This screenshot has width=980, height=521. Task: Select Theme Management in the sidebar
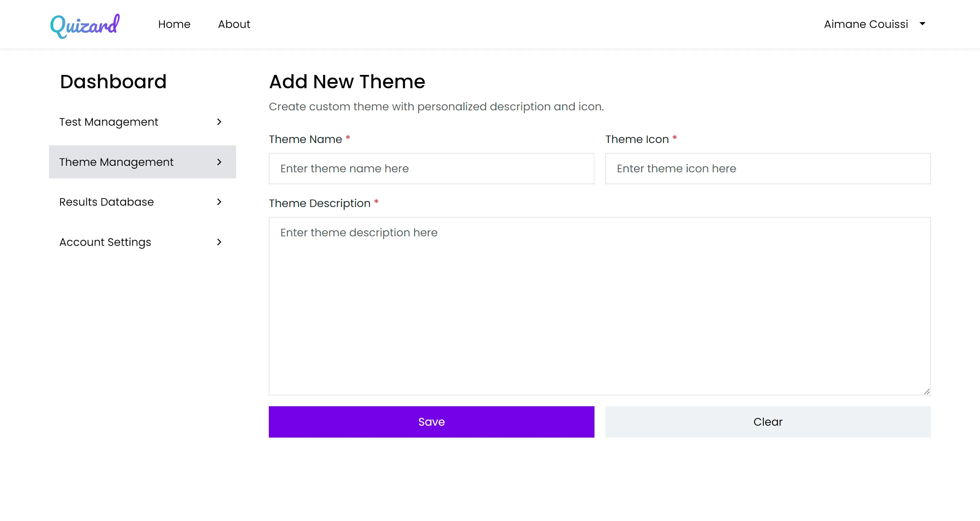click(142, 162)
